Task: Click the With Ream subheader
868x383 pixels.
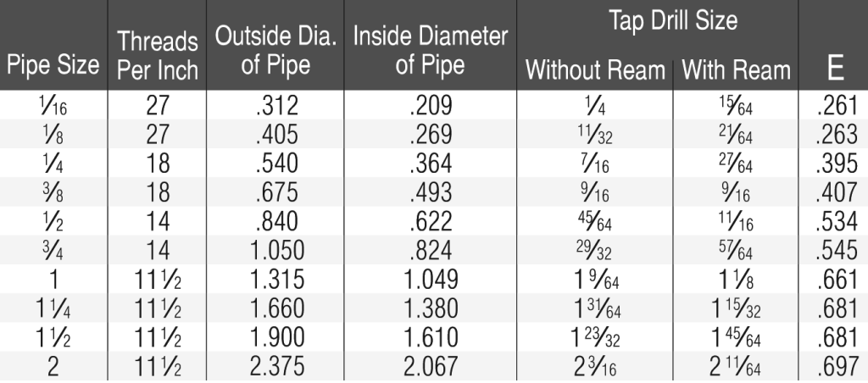Action: pyautogui.click(x=736, y=69)
